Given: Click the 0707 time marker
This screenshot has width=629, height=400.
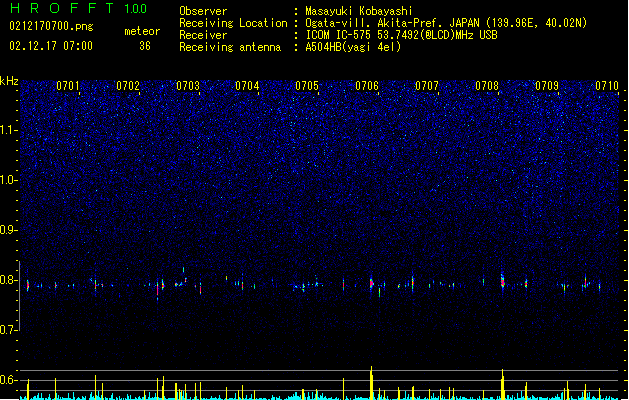Looking at the screenshot, I should click(427, 86).
